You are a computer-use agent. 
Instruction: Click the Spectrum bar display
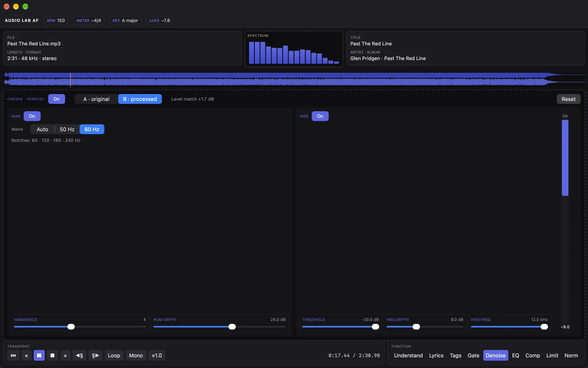point(294,49)
